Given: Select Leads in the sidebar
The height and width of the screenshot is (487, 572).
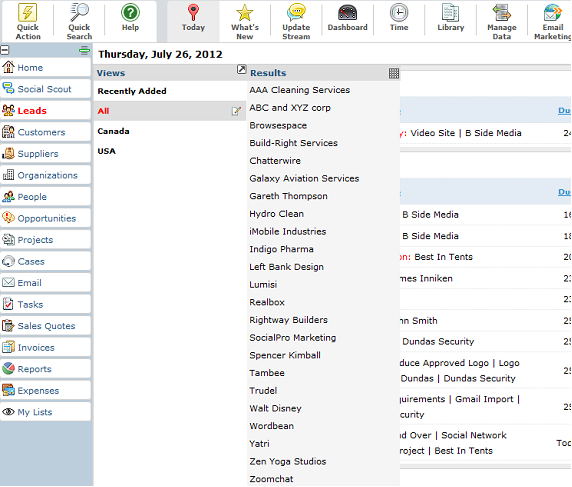Looking at the screenshot, I should (45, 111).
